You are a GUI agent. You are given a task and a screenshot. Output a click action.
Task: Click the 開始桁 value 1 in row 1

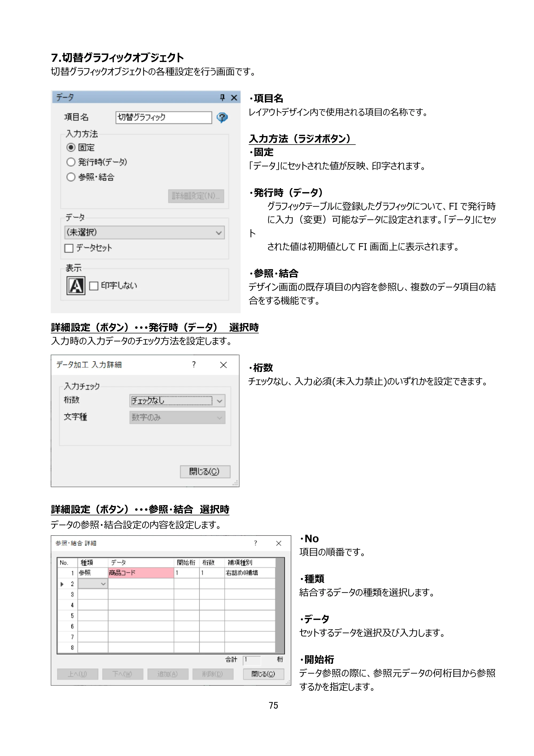(187, 573)
